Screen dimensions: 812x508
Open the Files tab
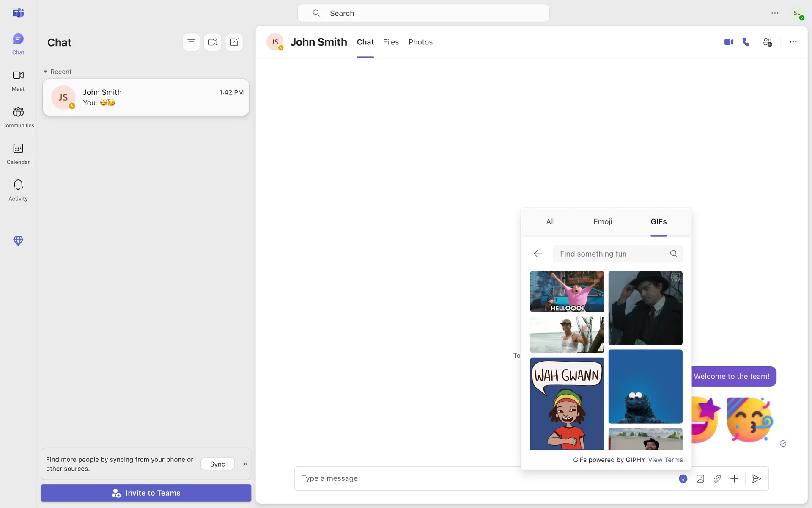tap(391, 42)
